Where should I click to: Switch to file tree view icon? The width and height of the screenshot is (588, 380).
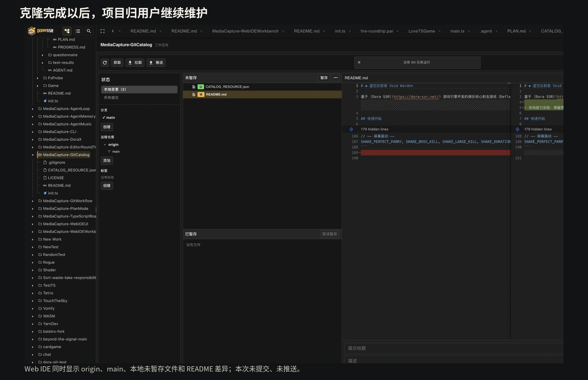[x=67, y=31]
